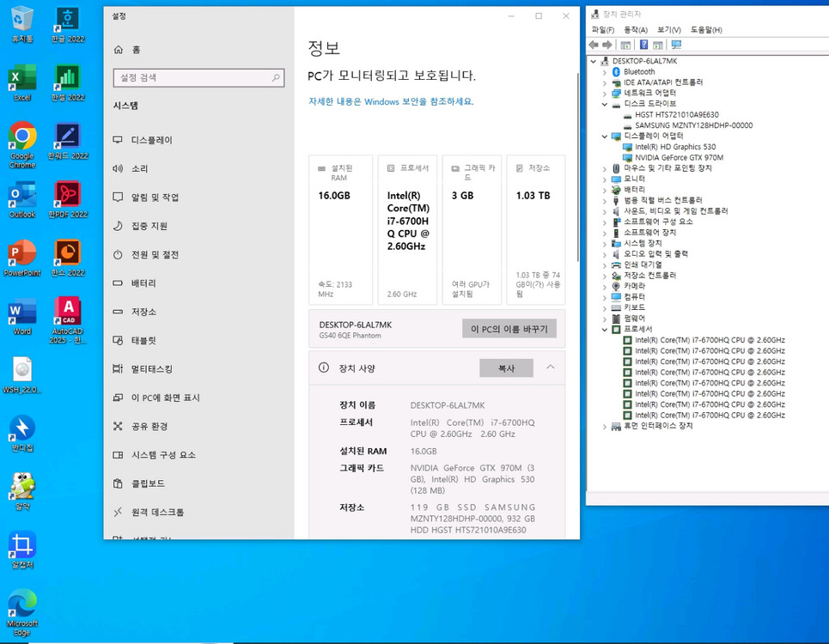
Task: Open the 멀티태스킹 settings page
Action: (x=198, y=368)
